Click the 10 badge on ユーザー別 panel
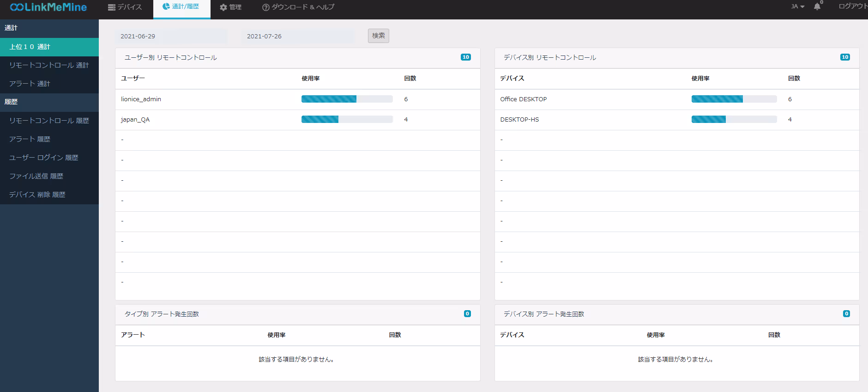Image resolution: width=868 pixels, height=392 pixels. pos(466,57)
